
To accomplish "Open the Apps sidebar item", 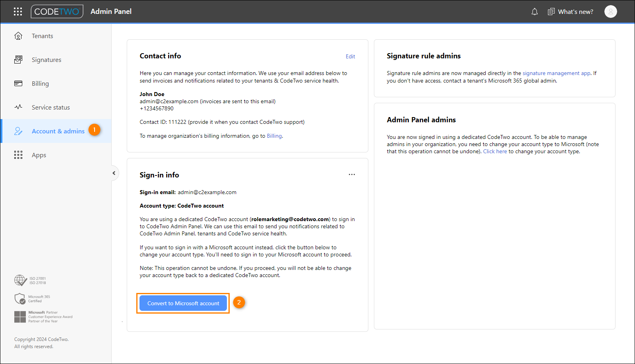I will pos(56,155).
